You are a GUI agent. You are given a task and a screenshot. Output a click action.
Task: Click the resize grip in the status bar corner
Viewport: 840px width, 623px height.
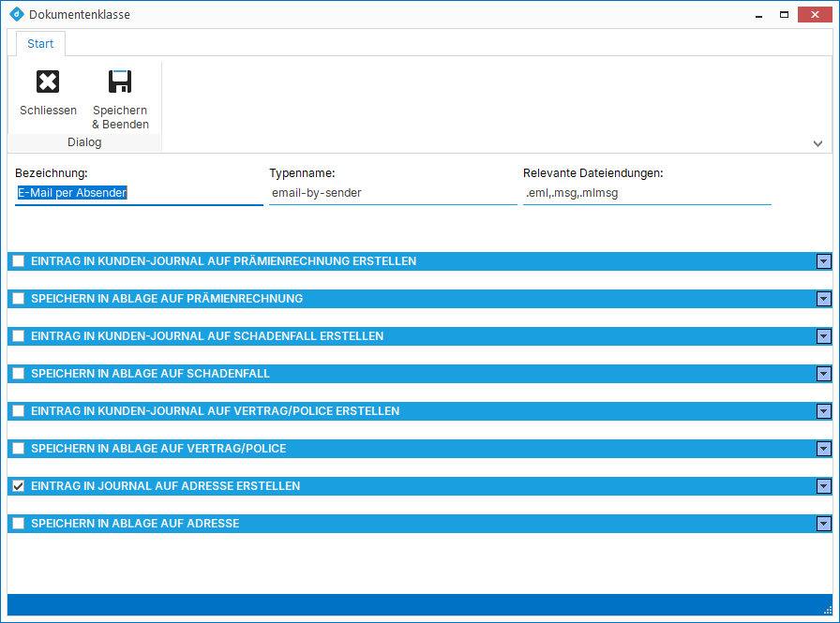click(x=827, y=609)
